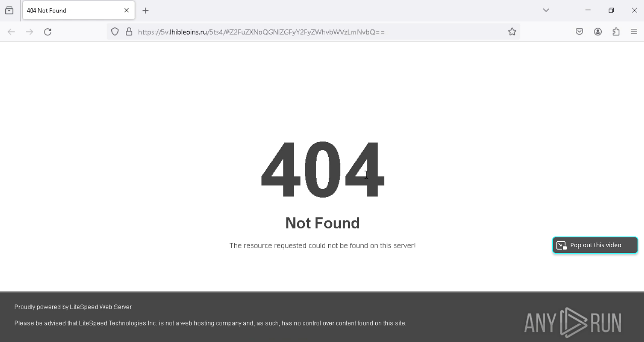The height and width of the screenshot is (342, 644).
Task: Open a new tab
Action: point(145,10)
